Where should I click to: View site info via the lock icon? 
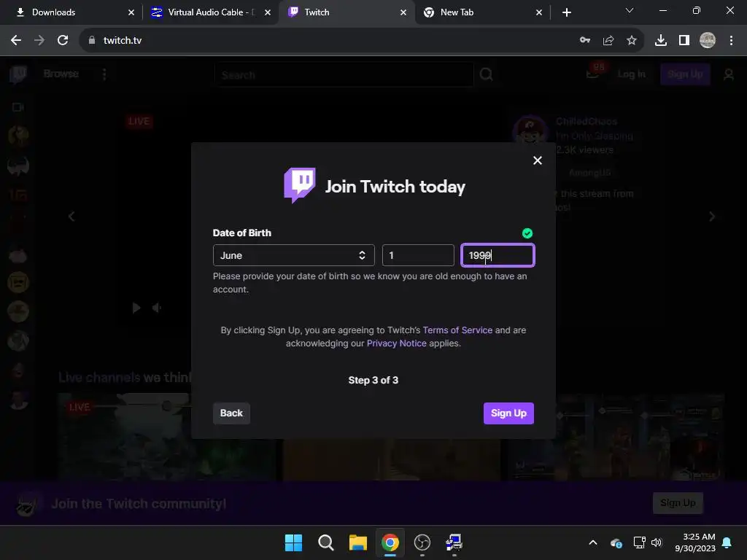(x=91, y=41)
